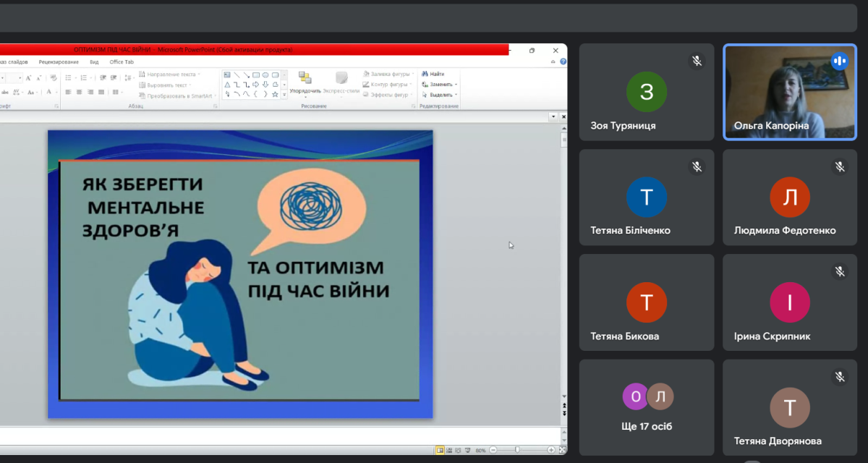Image resolution: width=868 pixels, height=463 pixels.
Task: Start slideshow from status bar icon
Action: pos(467,450)
